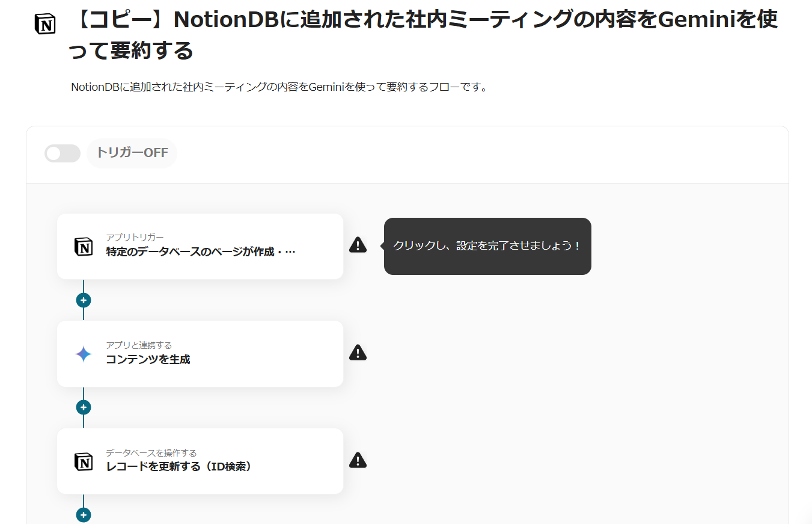Screen dimensions: 812x524
Task: Add a step below the レコードを更新する card
Action: (84, 515)
